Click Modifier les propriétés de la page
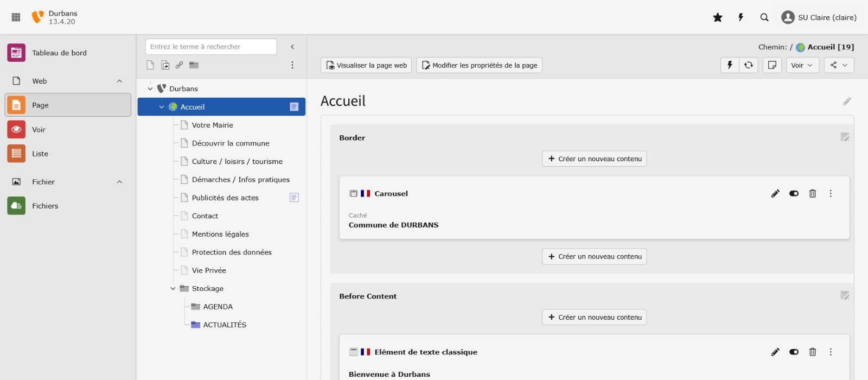 tap(479, 65)
